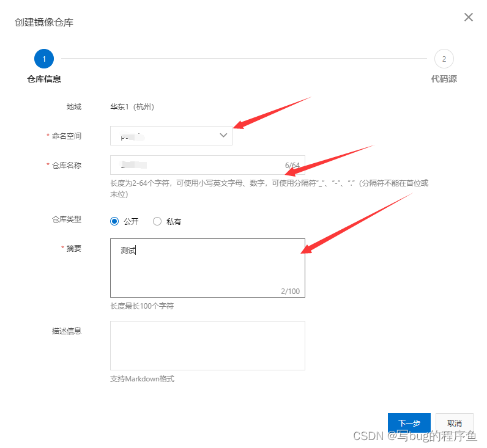Click the 地域 label

[74, 107]
